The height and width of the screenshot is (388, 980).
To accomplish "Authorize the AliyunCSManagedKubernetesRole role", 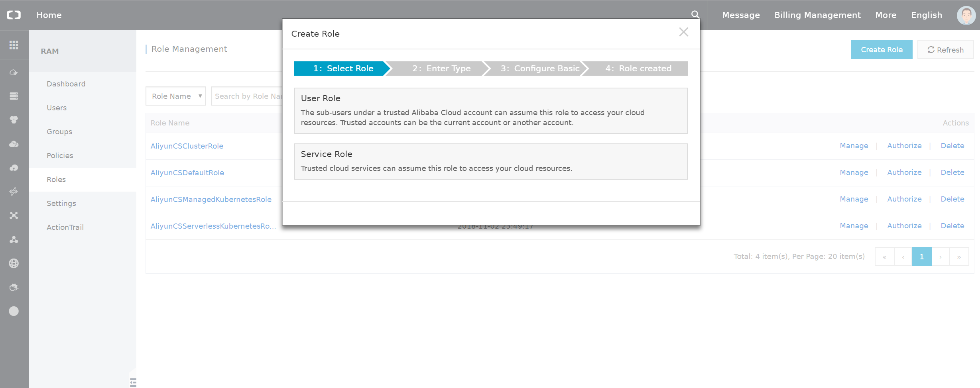I will pos(904,199).
